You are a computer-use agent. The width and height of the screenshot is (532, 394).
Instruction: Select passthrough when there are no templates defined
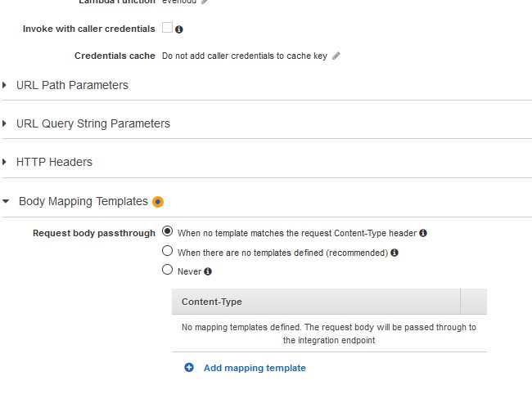pyautogui.click(x=167, y=251)
